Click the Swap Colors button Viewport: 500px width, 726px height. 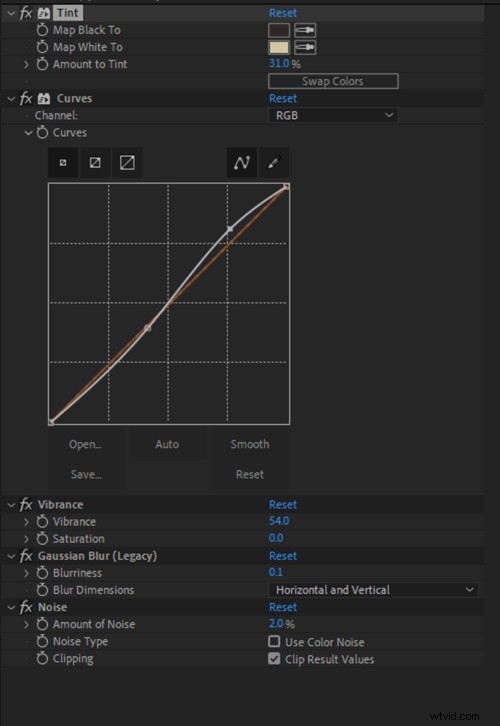[x=333, y=81]
